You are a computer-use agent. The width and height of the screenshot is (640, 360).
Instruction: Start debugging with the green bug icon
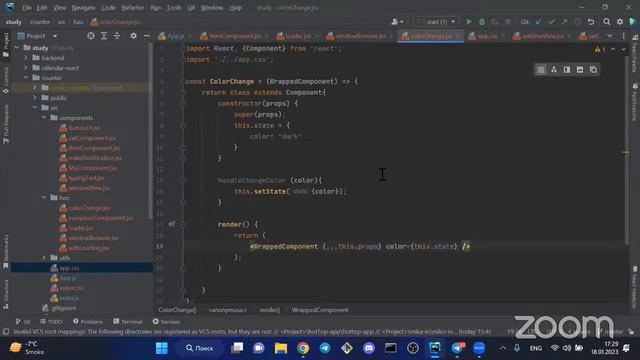(x=482, y=22)
